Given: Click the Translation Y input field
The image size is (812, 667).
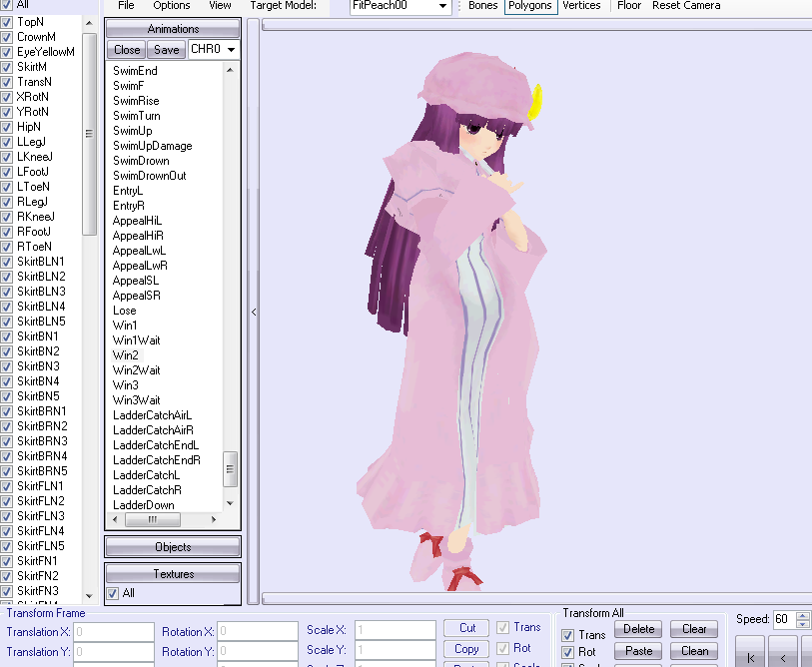Looking at the screenshot, I should click(114, 651).
